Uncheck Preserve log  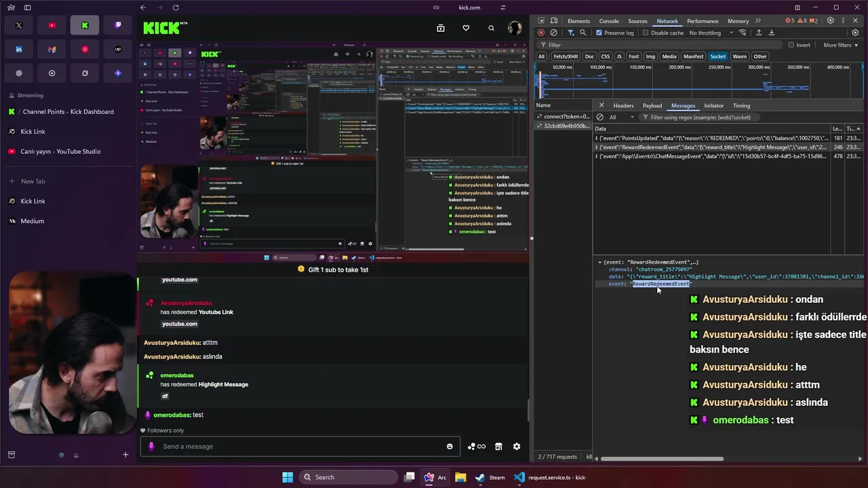[599, 33]
